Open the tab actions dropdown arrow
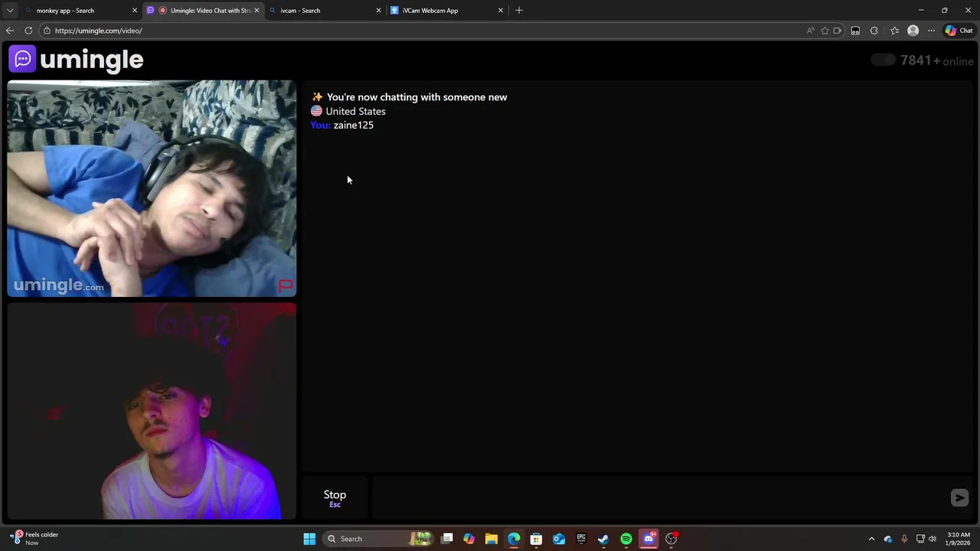This screenshot has height=551, width=980. (x=9, y=11)
